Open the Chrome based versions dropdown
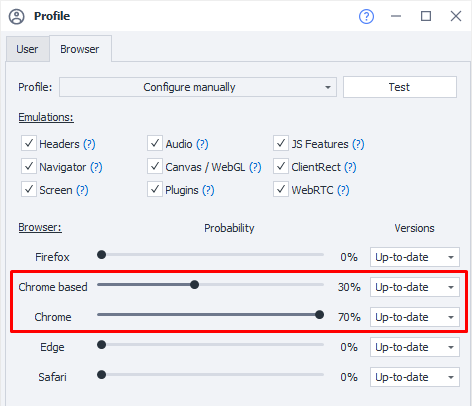 (x=415, y=287)
